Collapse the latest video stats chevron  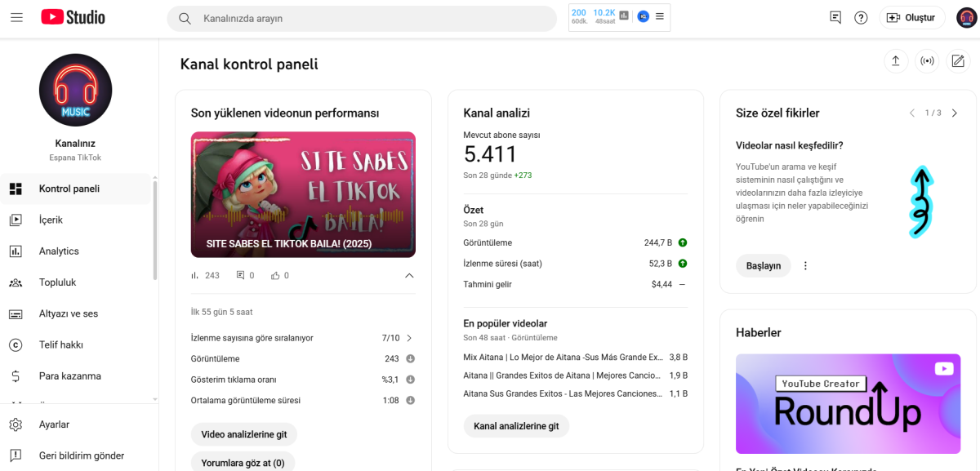click(x=409, y=275)
